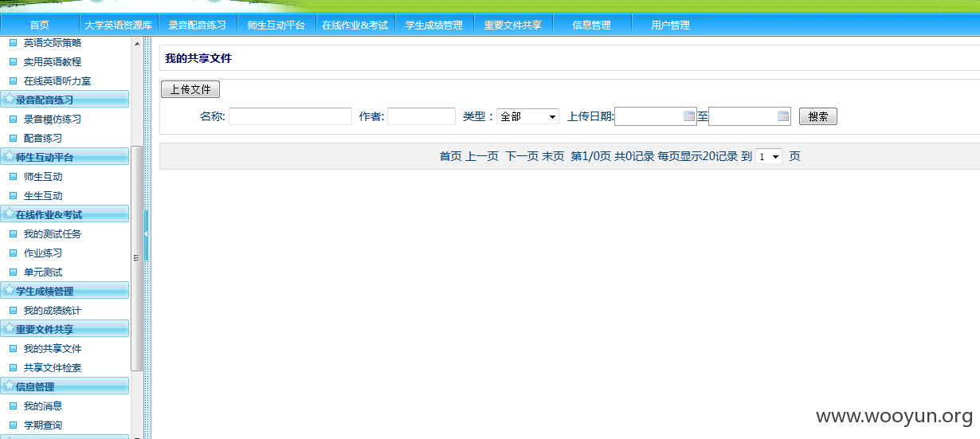980x439 pixels.
Task: Click the 搜索 search button
Action: (x=818, y=116)
